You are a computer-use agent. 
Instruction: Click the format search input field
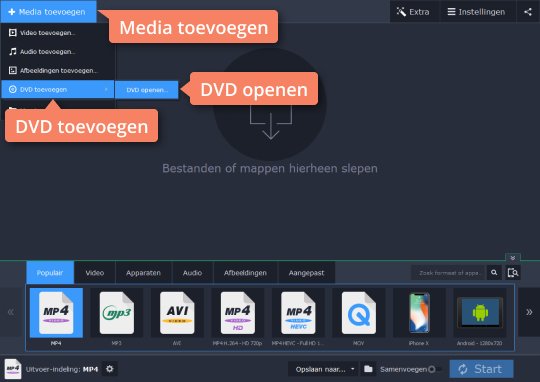tap(448, 273)
